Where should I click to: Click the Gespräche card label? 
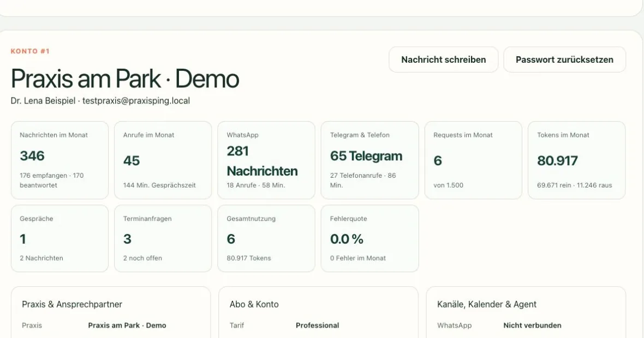tap(37, 219)
